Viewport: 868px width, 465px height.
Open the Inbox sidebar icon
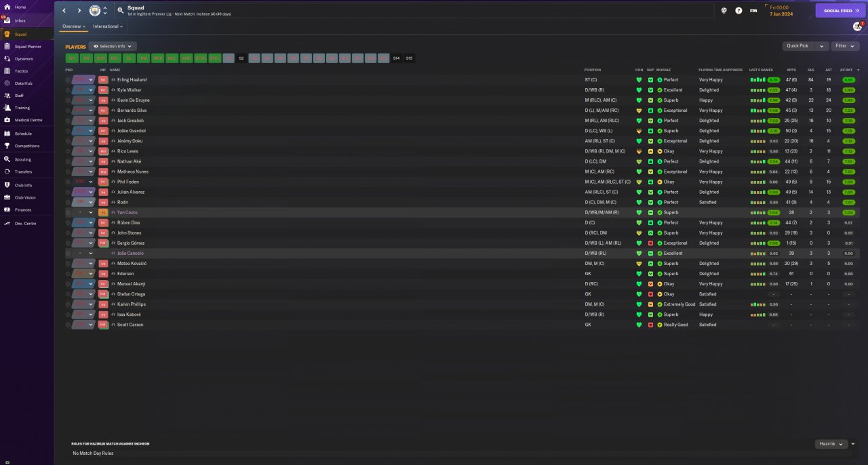pyautogui.click(x=7, y=20)
